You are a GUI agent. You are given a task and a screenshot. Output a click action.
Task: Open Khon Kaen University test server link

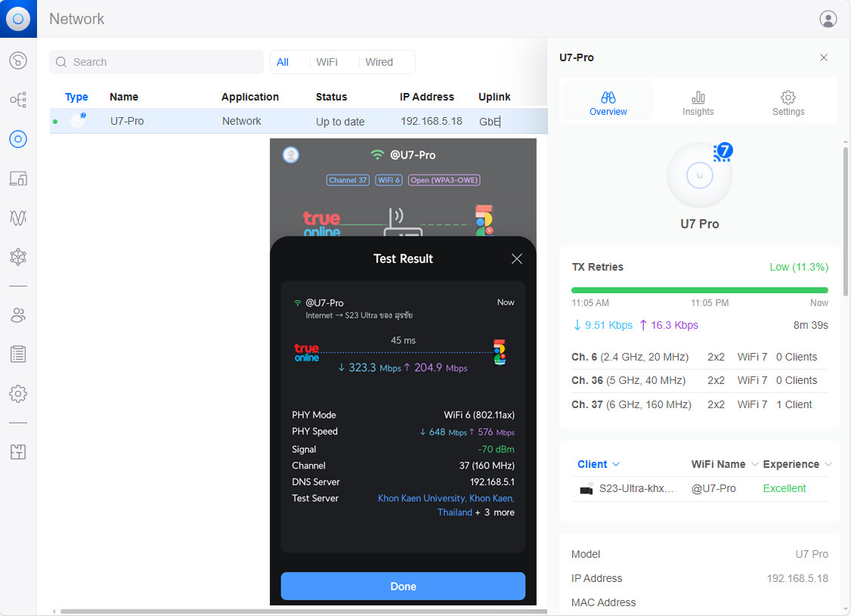point(446,506)
